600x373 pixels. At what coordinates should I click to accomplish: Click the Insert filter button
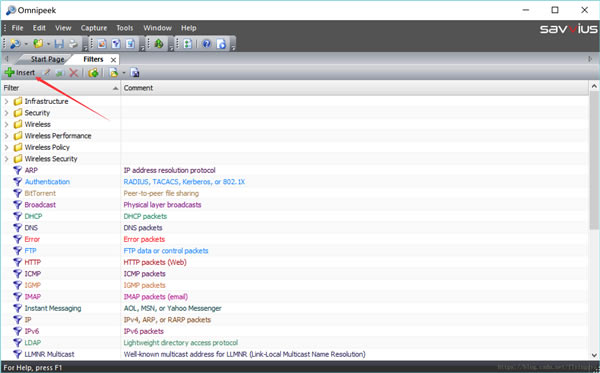[x=20, y=73]
